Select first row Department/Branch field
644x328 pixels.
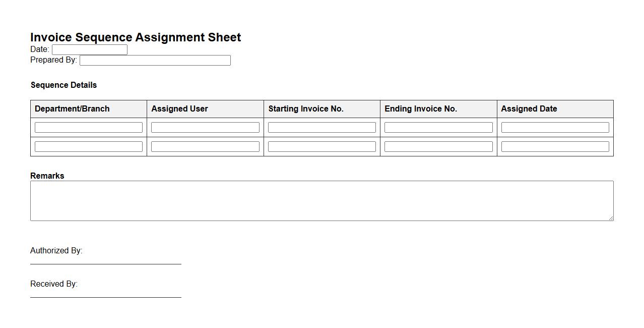coord(89,128)
